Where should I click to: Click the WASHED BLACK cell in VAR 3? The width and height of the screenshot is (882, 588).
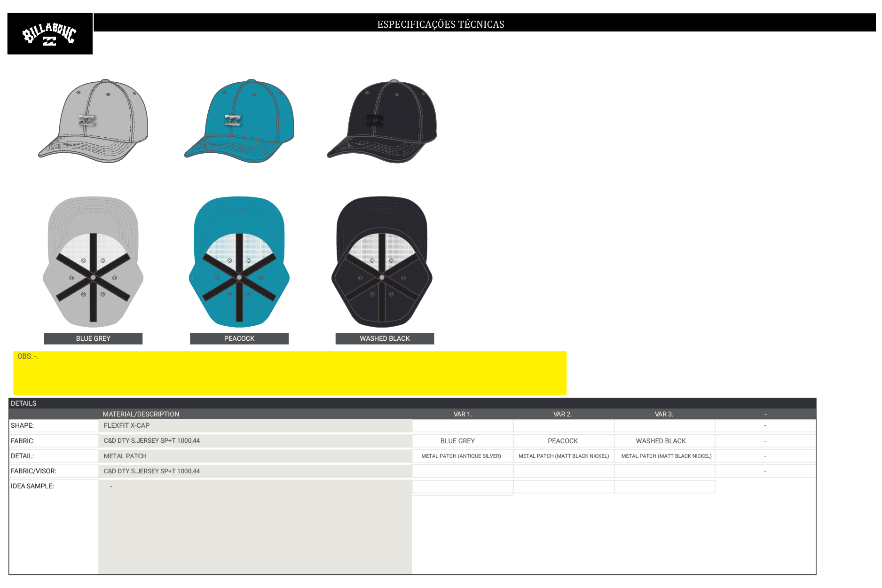click(x=664, y=441)
